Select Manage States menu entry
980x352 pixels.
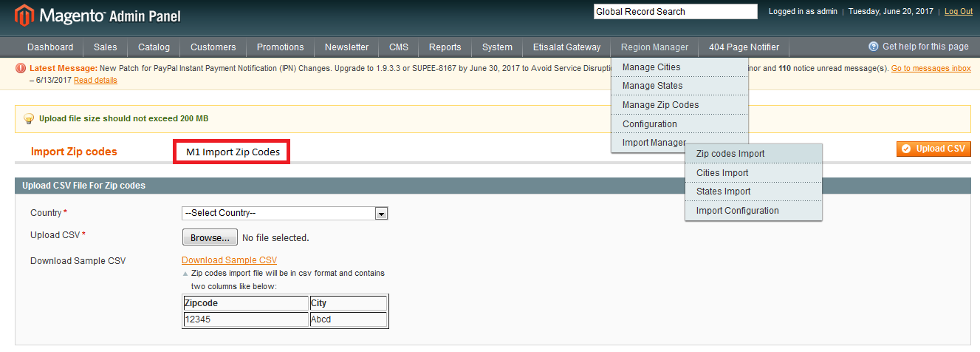pyautogui.click(x=680, y=86)
